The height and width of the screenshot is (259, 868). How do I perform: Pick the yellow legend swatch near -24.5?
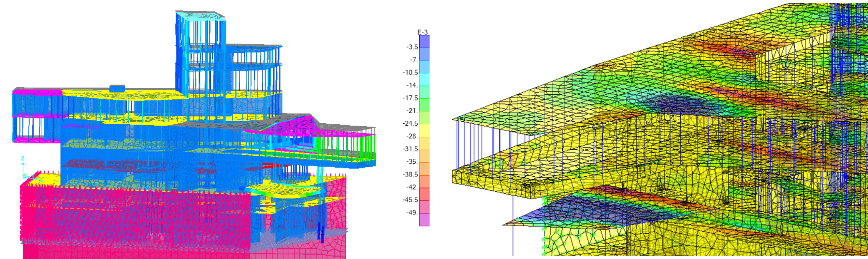click(x=424, y=130)
